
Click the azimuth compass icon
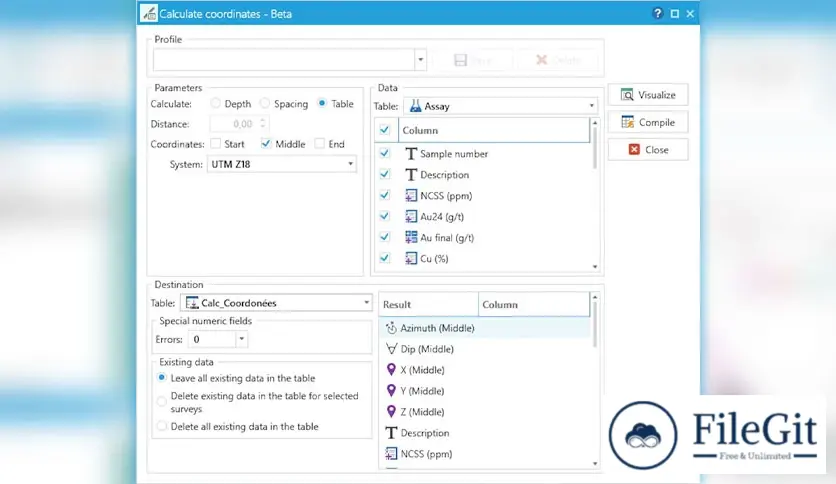[x=391, y=328]
